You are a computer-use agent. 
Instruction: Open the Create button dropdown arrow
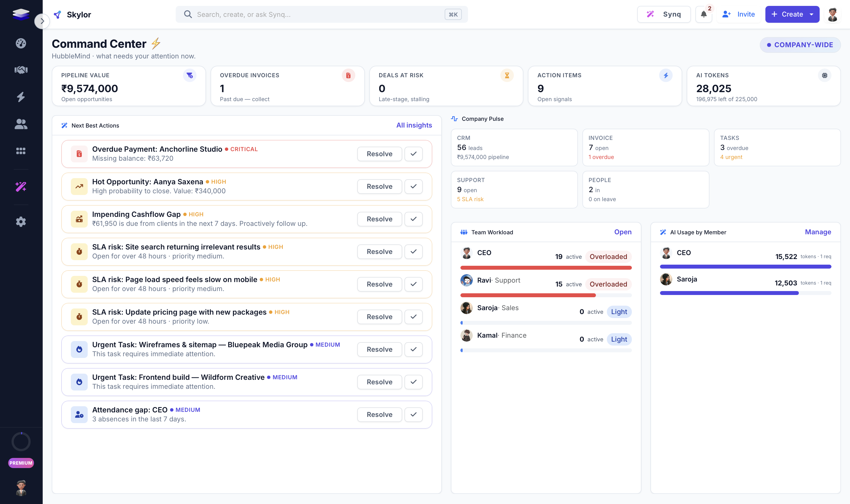811,14
